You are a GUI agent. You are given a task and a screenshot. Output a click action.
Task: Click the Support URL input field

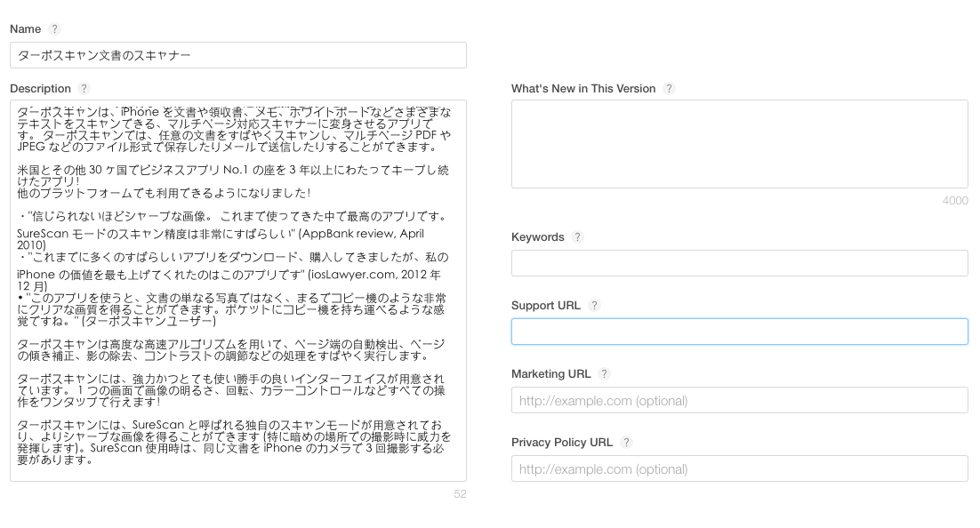[x=739, y=332]
